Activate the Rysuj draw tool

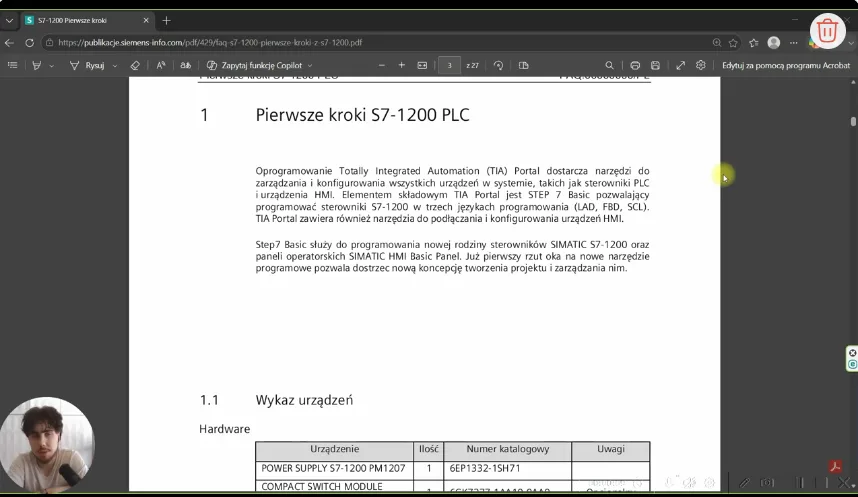click(88, 65)
